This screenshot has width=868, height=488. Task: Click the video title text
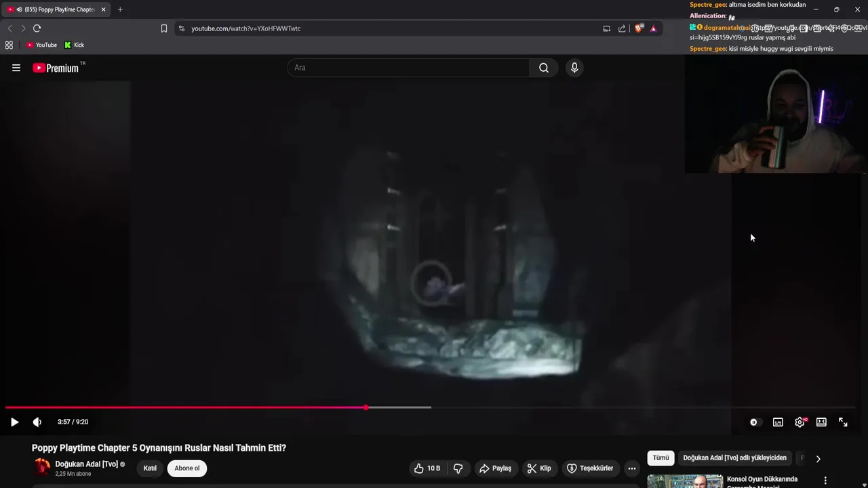pyautogui.click(x=159, y=448)
